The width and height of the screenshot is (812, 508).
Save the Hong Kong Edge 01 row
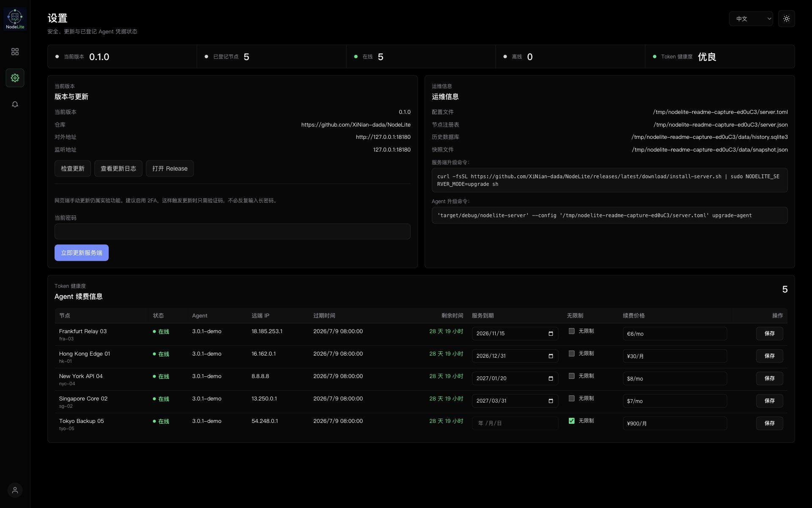(x=769, y=356)
